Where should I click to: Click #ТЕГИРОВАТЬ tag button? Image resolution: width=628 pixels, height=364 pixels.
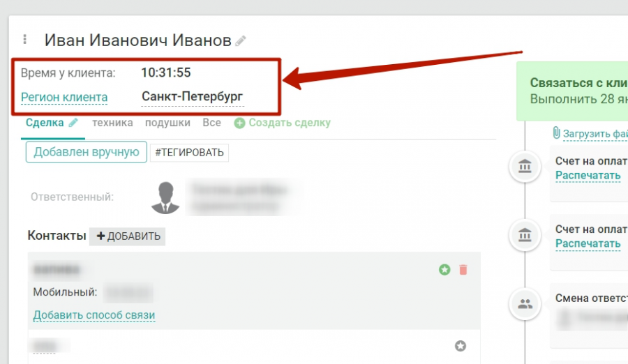click(189, 153)
